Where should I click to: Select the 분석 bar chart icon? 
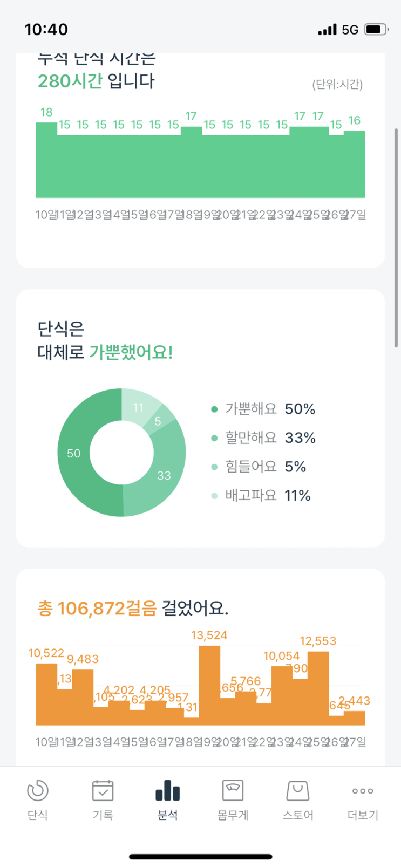click(x=167, y=791)
